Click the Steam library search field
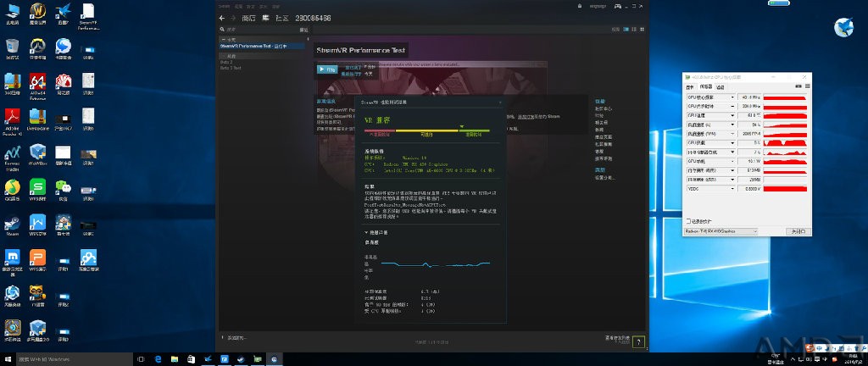Viewport: 868px width, 366px height. click(259, 30)
